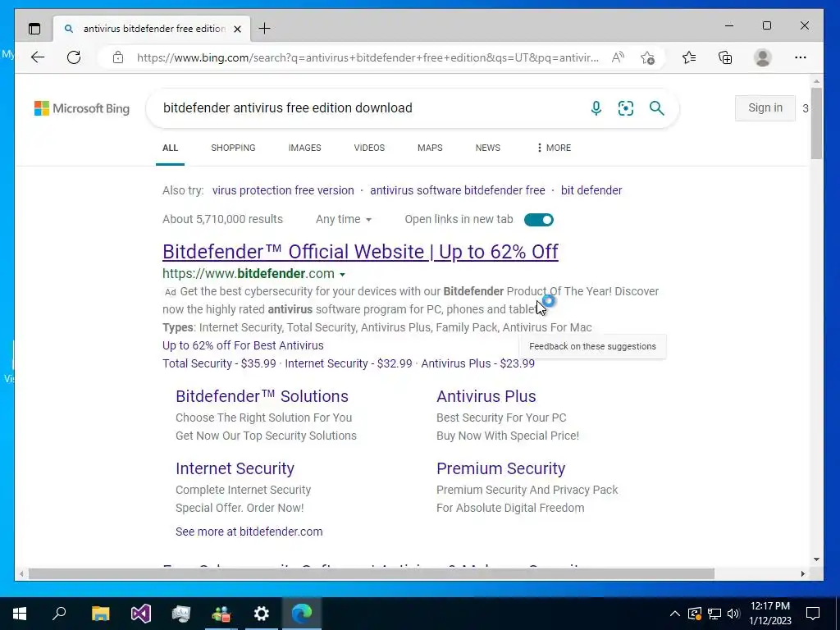The height and width of the screenshot is (630, 840).
Task: Expand the bitdefender.com URL dropdown arrow
Action: (x=342, y=275)
